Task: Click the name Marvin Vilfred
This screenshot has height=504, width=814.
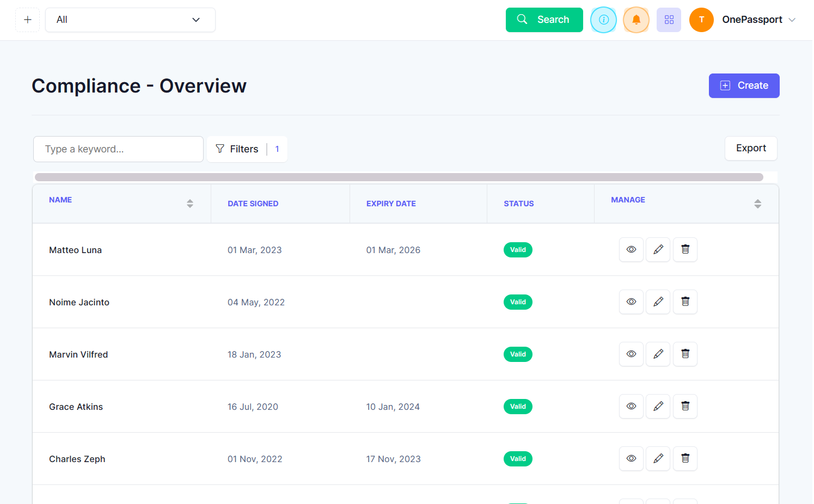Action: [x=78, y=355]
